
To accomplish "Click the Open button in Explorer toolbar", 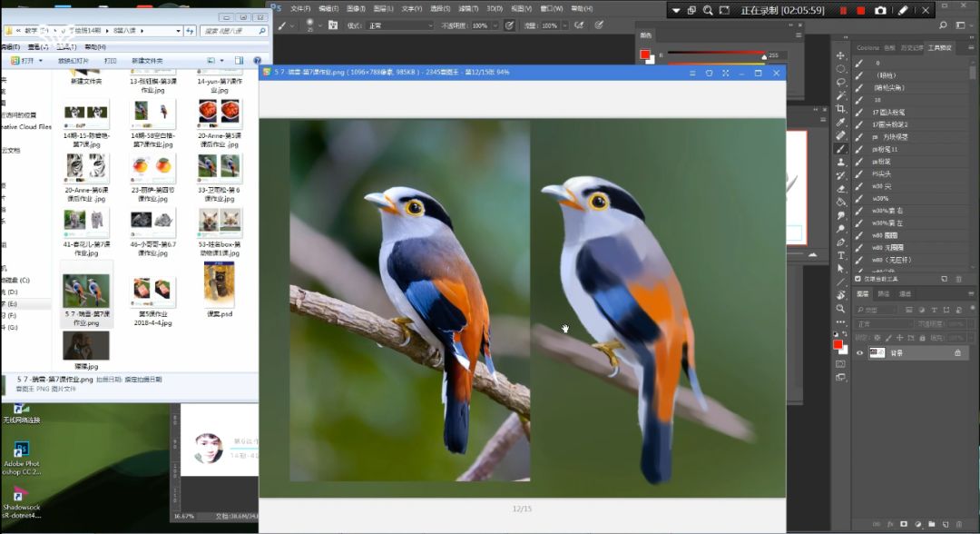I will pos(23,61).
